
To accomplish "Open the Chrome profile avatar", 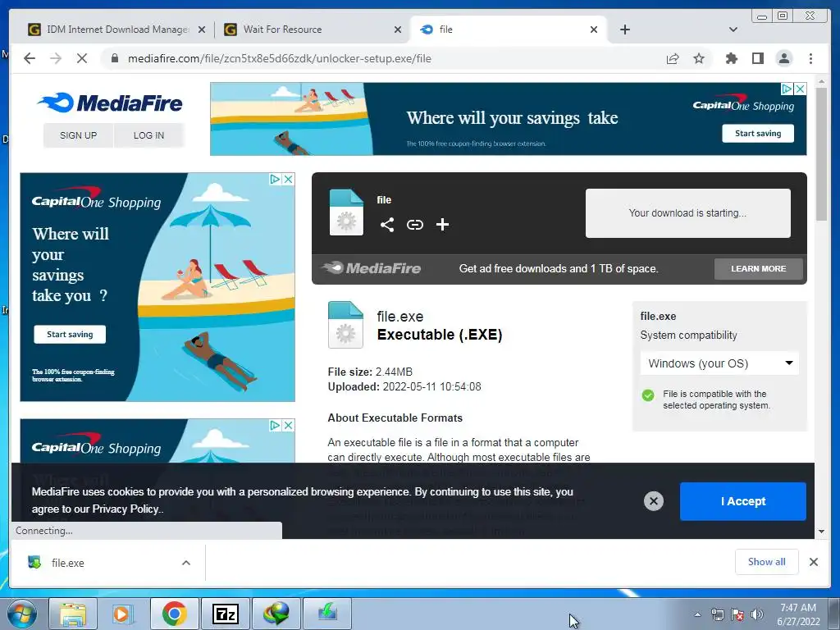I will pyautogui.click(x=783, y=58).
